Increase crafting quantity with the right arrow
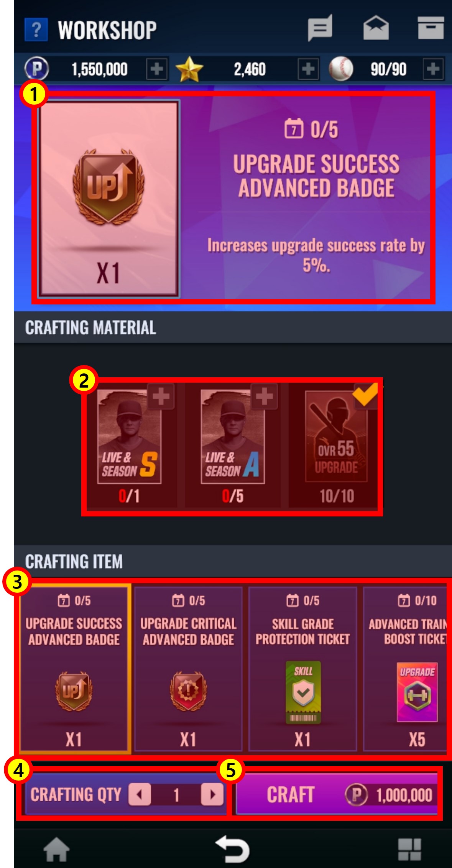This screenshot has width=452, height=868. [212, 794]
